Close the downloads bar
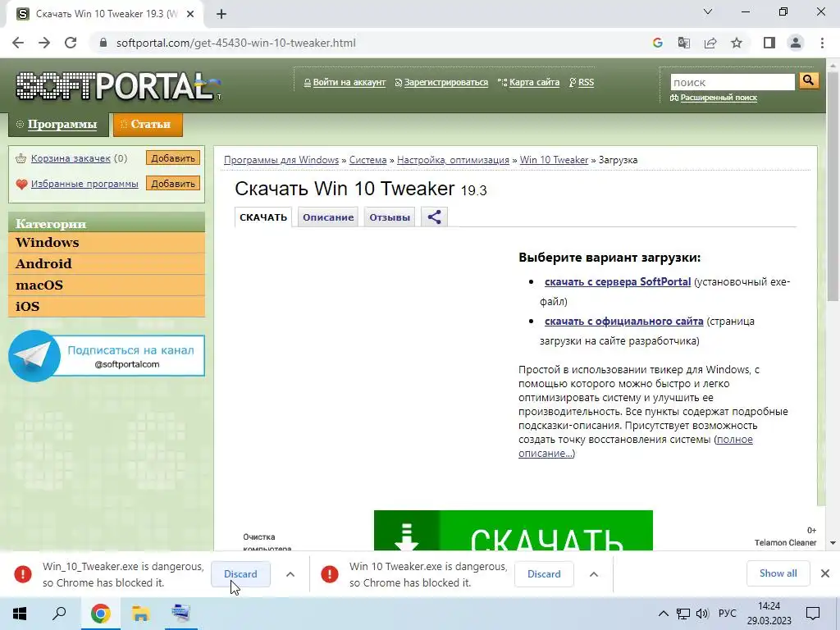 point(825,573)
